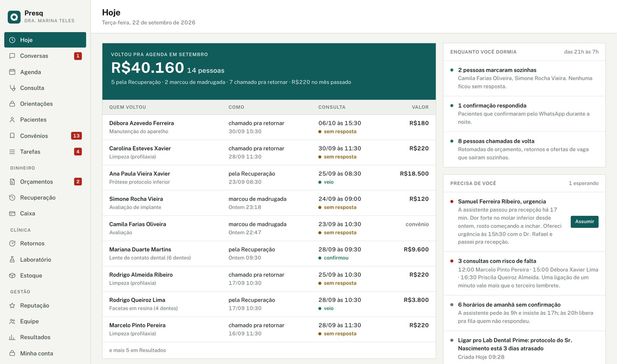This screenshot has height=364, width=617.
Task: Click the lock icon beside Minha conta
Action: point(12,353)
